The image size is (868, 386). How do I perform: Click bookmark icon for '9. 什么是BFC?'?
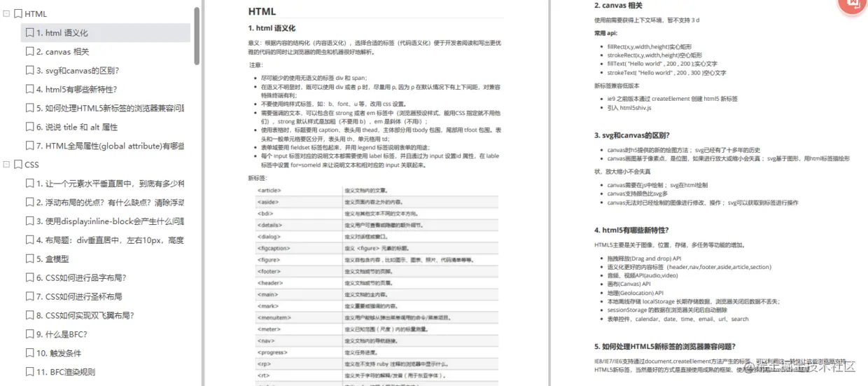click(29, 334)
